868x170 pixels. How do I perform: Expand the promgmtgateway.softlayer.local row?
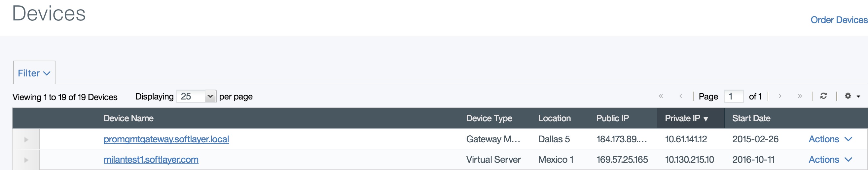[26, 139]
